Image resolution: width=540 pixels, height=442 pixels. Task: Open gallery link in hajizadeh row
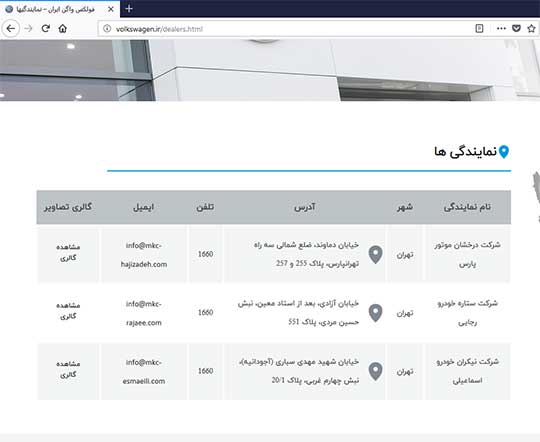point(68,252)
